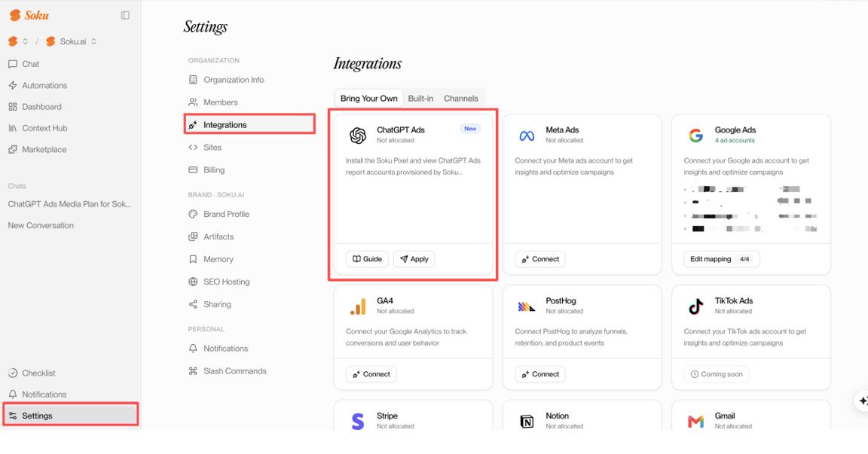The image size is (868, 454).
Task: Click the Meta Ads infinity logo
Action: tap(527, 136)
